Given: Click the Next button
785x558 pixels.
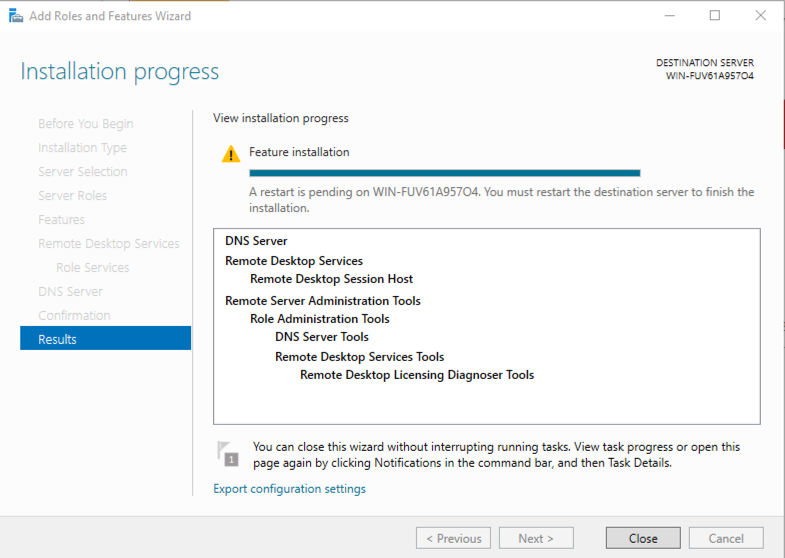Looking at the screenshot, I should click(536, 538).
